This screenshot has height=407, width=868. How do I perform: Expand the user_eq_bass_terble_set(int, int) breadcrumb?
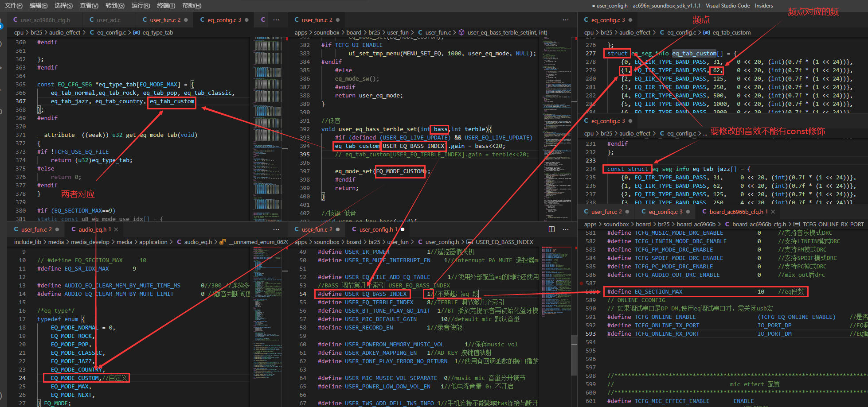point(507,33)
